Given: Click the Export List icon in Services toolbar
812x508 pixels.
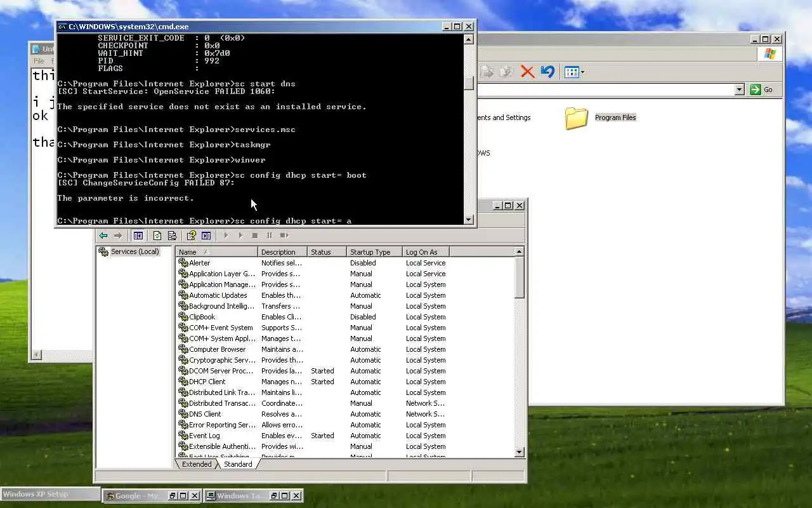Looking at the screenshot, I should pos(172,236).
